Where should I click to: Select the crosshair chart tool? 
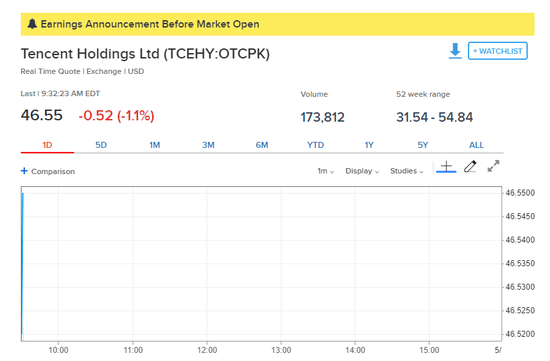[x=446, y=167]
